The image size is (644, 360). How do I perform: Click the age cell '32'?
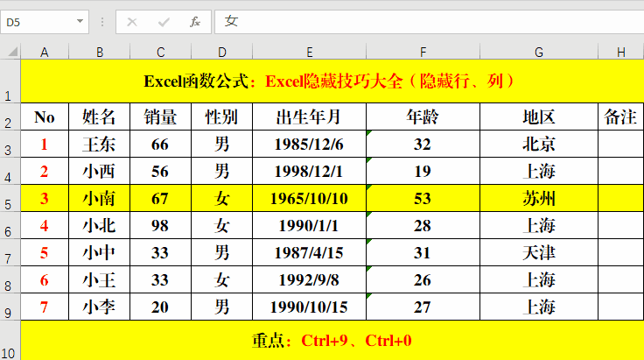point(423,144)
